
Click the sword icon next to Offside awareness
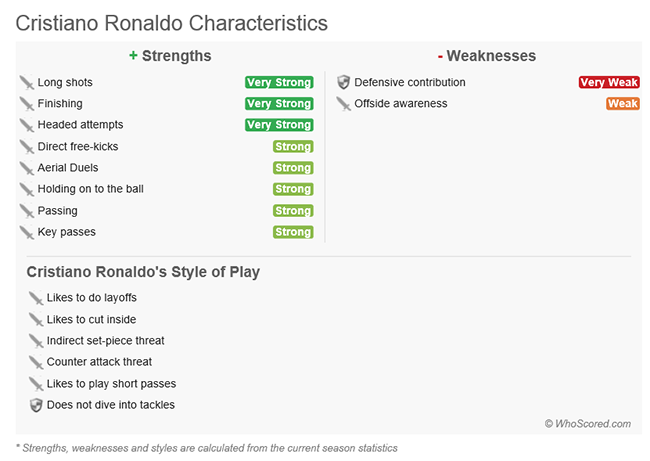[x=343, y=104]
